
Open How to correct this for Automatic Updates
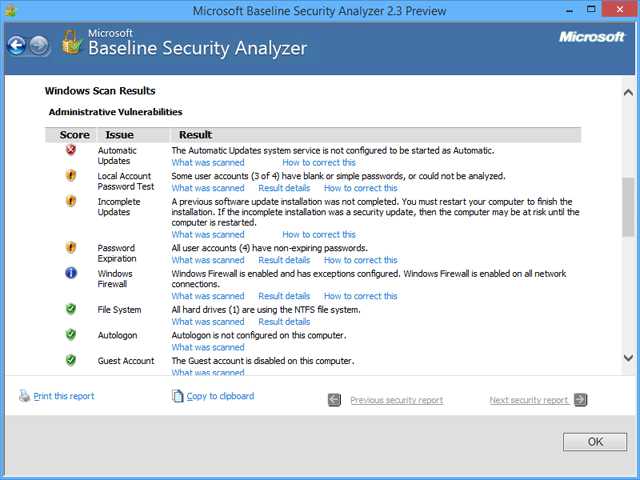tap(319, 162)
